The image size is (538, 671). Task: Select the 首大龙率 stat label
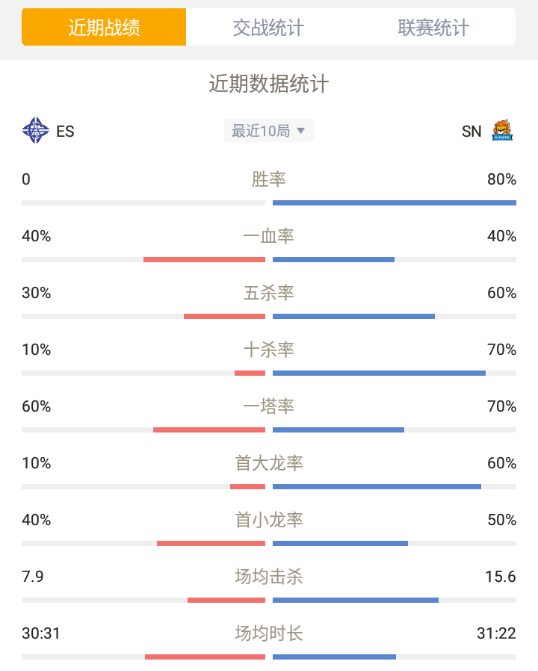269,463
